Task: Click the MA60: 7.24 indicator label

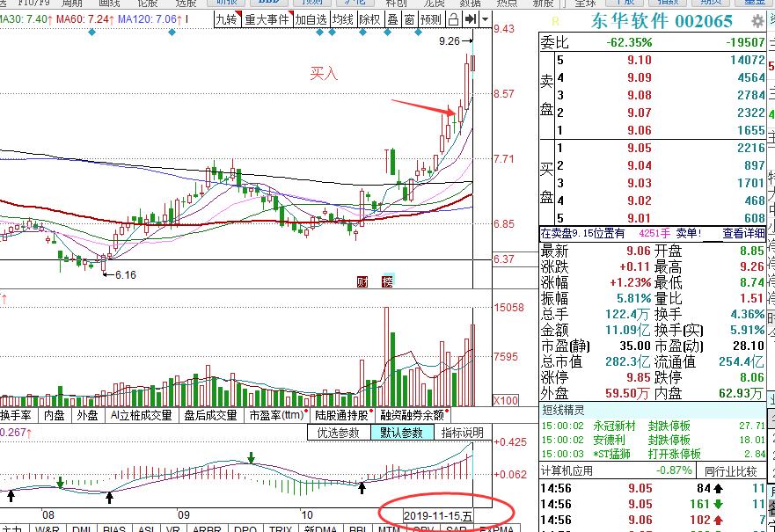Action: pyautogui.click(x=85, y=19)
